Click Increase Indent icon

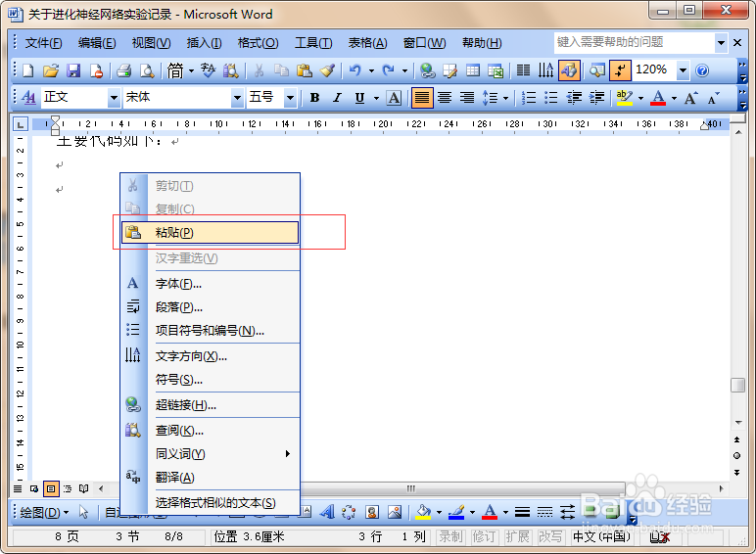coord(597,98)
